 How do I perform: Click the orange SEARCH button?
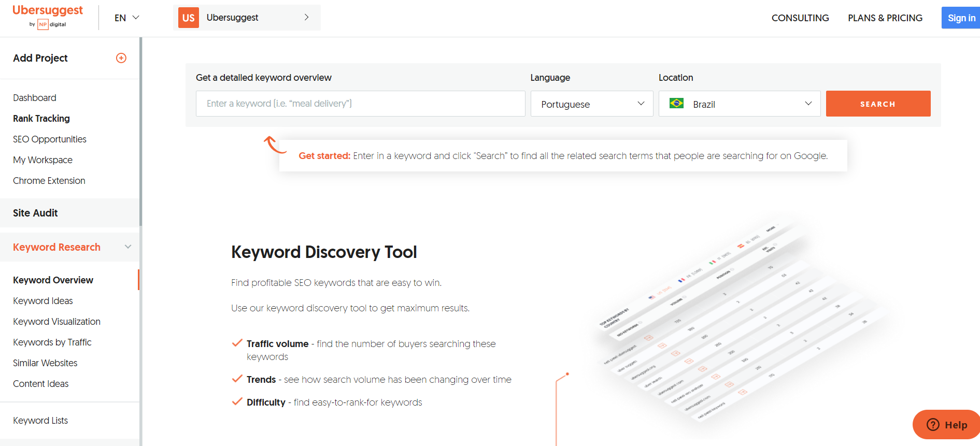point(878,104)
